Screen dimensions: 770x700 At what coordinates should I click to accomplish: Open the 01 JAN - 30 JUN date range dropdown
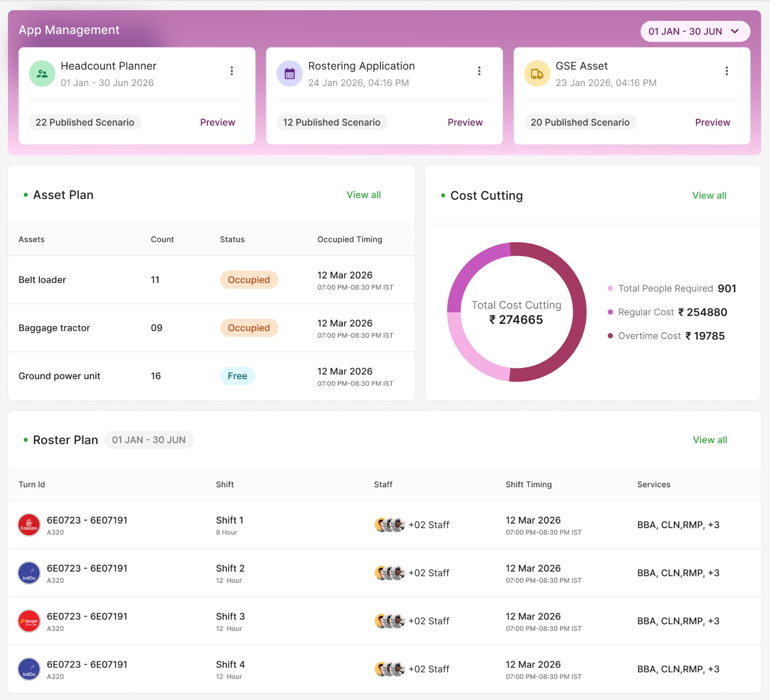tap(695, 32)
